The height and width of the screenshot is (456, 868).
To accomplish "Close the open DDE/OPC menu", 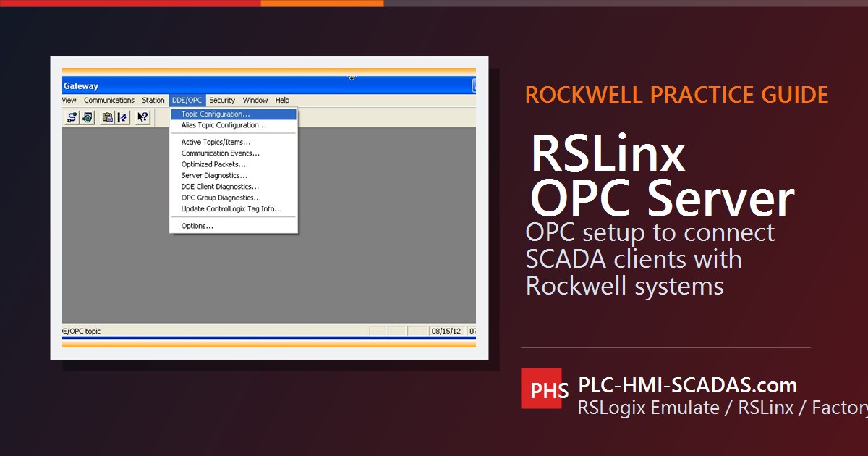I will (x=187, y=101).
